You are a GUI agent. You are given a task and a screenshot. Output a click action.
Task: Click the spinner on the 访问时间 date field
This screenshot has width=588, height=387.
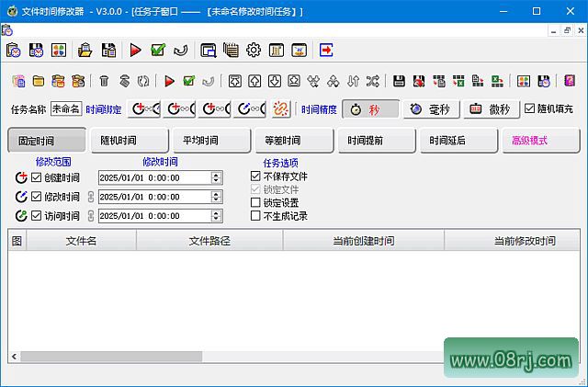point(216,216)
